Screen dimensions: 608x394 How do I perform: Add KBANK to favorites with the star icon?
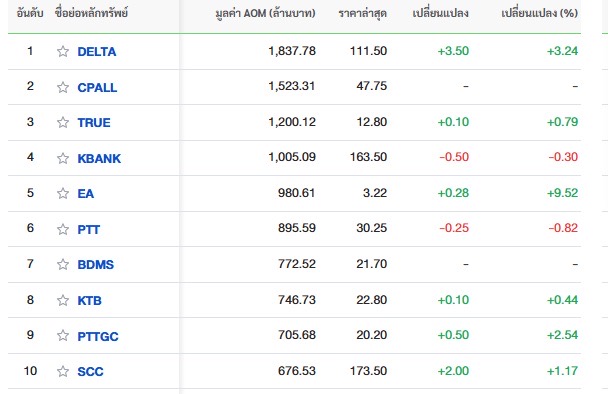click(63, 158)
